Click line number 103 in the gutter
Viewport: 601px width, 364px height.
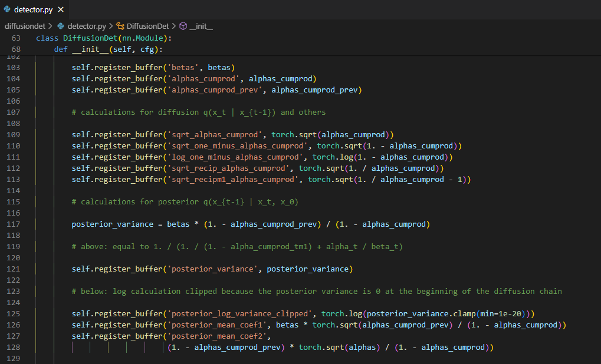click(x=13, y=68)
